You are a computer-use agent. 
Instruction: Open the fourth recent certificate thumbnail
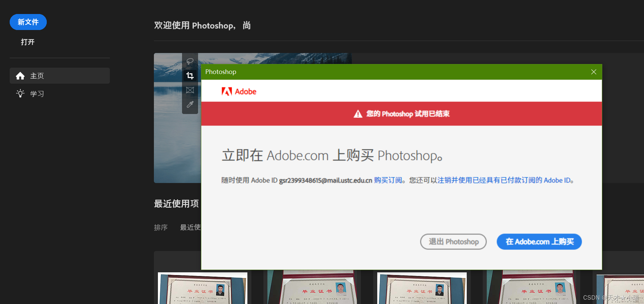pos(531,287)
